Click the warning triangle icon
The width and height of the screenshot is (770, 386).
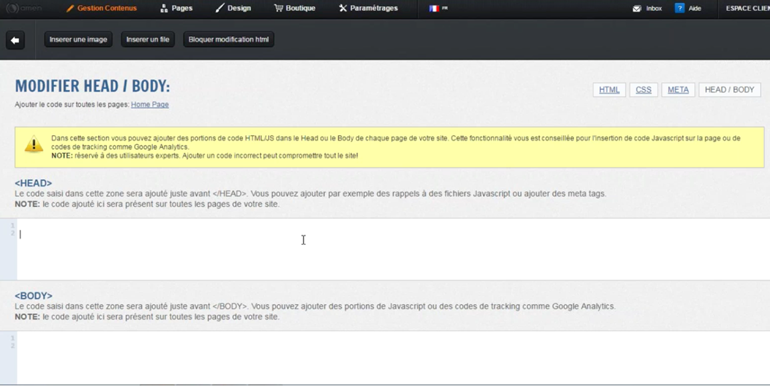click(34, 145)
